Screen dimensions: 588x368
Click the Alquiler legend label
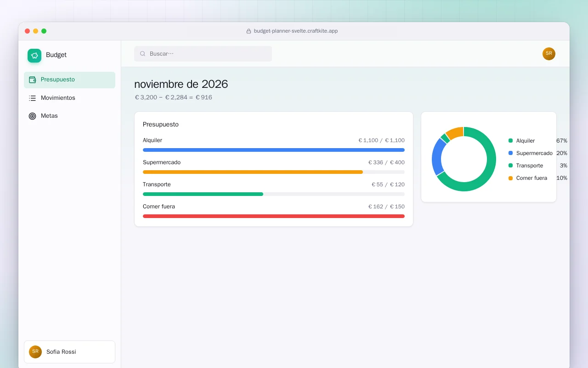coord(526,141)
